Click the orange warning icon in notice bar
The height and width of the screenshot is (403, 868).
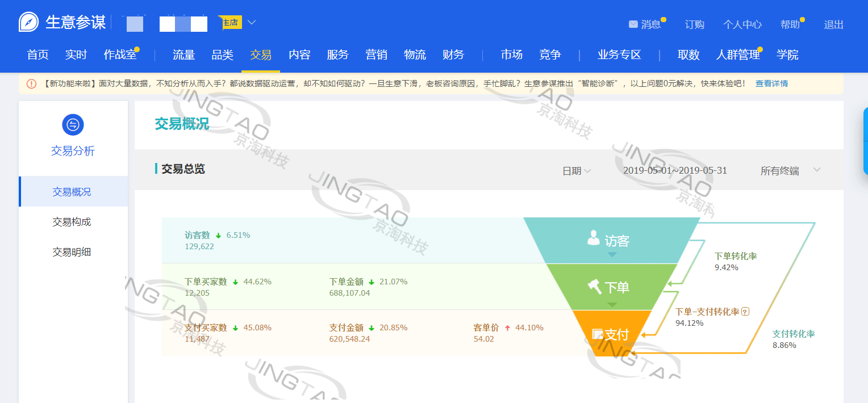tap(32, 84)
